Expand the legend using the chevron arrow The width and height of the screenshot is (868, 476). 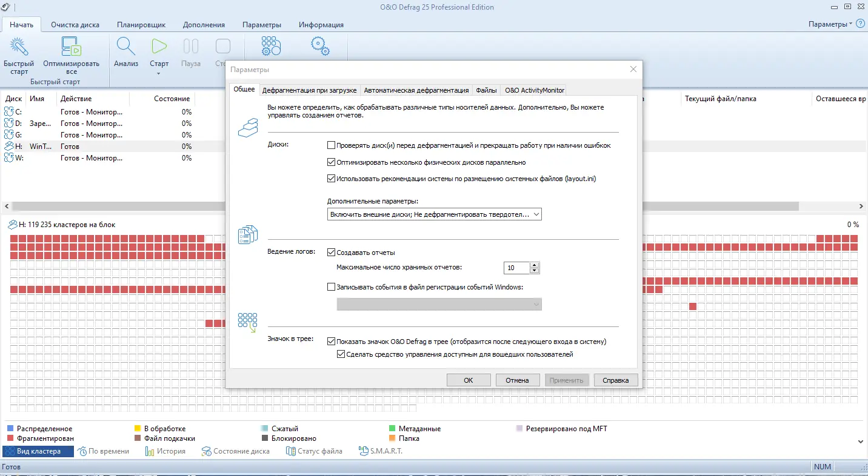coord(861,441)
